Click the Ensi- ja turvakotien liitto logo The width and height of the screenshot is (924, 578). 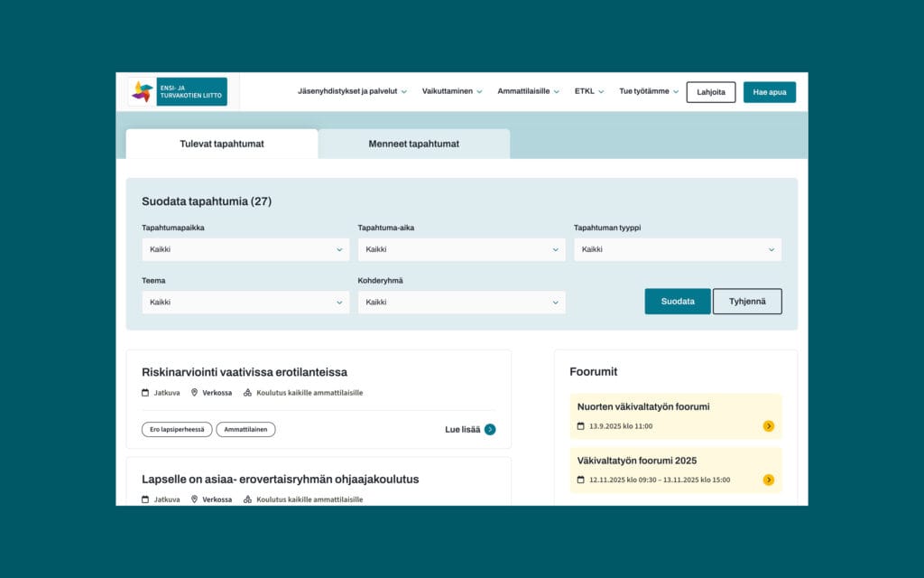click(178, 91)
